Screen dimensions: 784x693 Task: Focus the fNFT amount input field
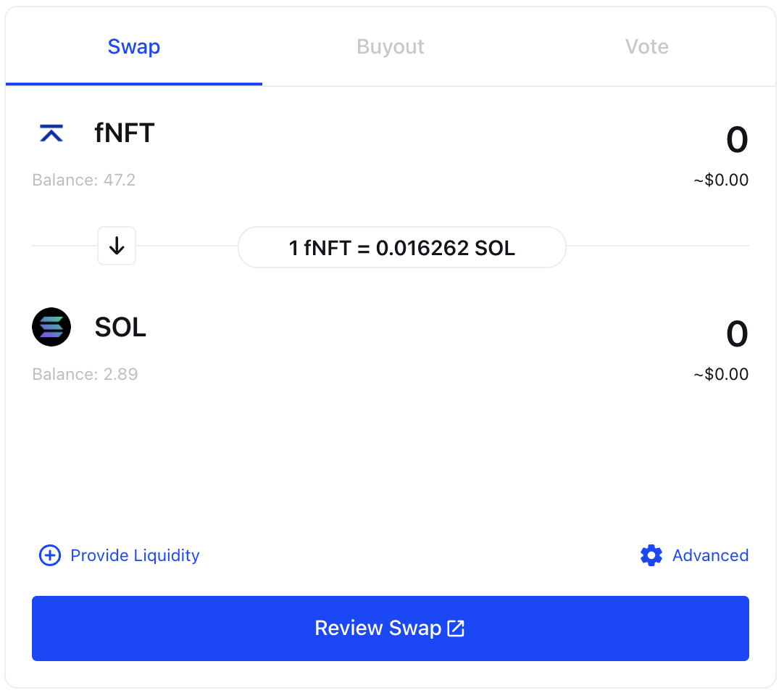click(x=737, y=140)
